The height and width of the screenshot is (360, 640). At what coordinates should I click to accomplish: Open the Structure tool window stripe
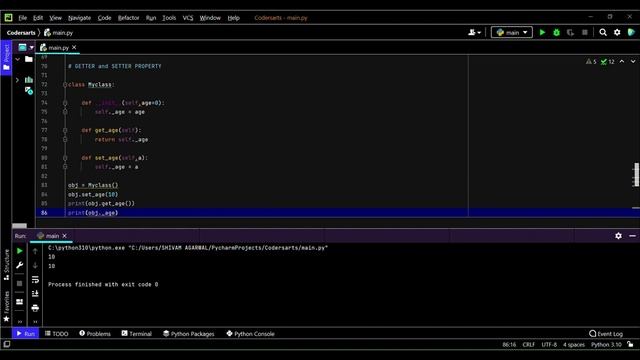pos(6,264)
